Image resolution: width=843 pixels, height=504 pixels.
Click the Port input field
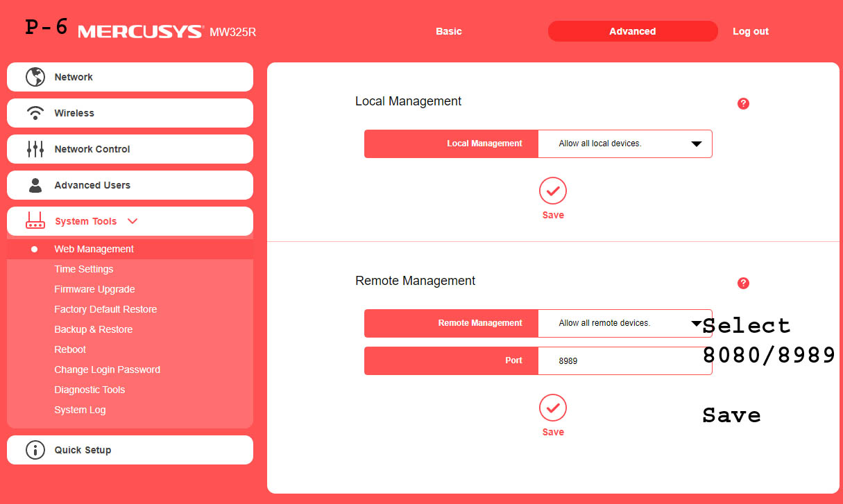(624, 361)
